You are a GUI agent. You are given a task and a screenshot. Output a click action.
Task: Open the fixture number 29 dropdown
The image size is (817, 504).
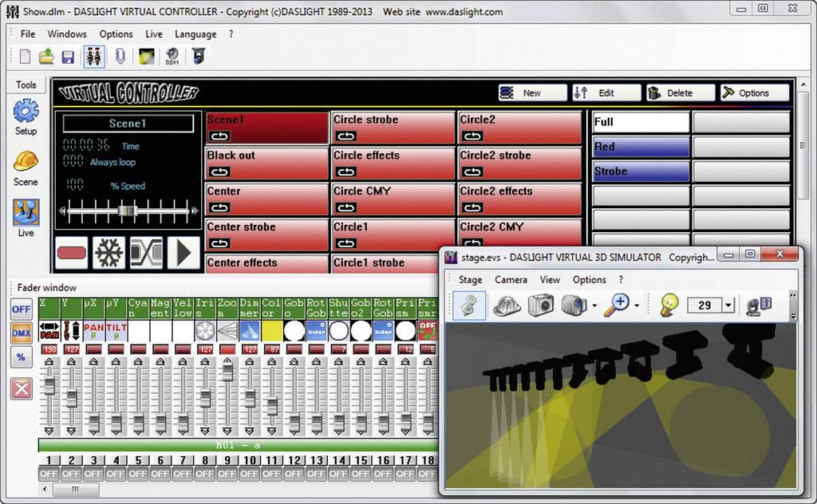pos(728,305)
